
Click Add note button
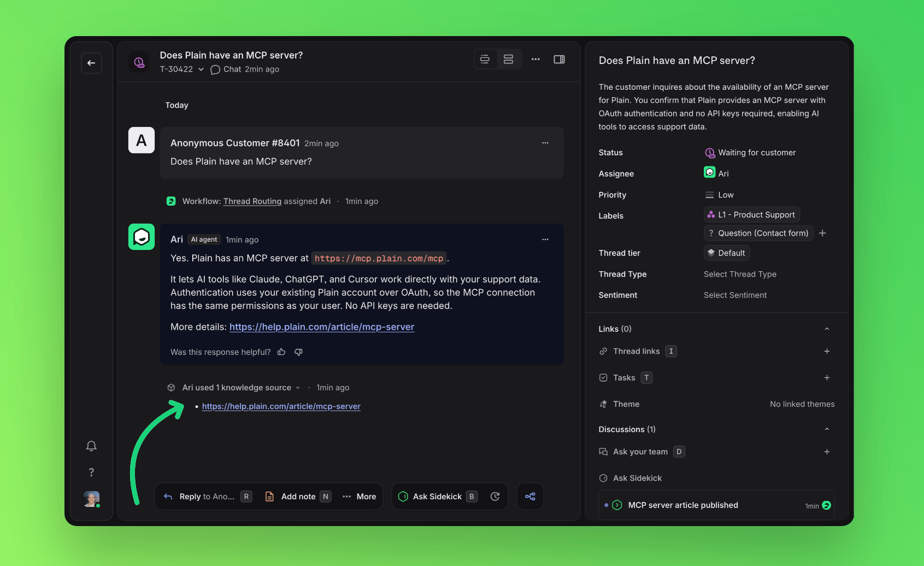coord(298,497)
